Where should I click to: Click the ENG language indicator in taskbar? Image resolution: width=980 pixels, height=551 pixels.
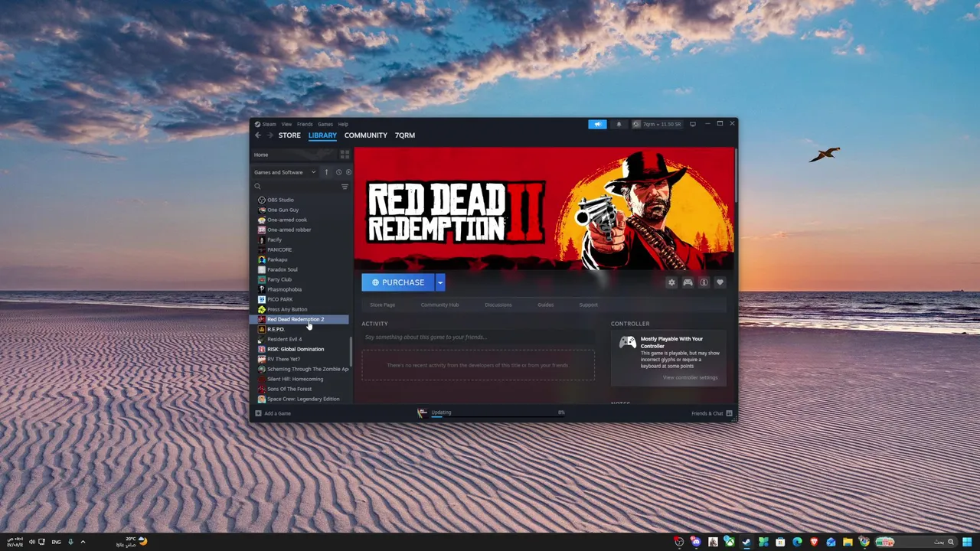(56, 542)
